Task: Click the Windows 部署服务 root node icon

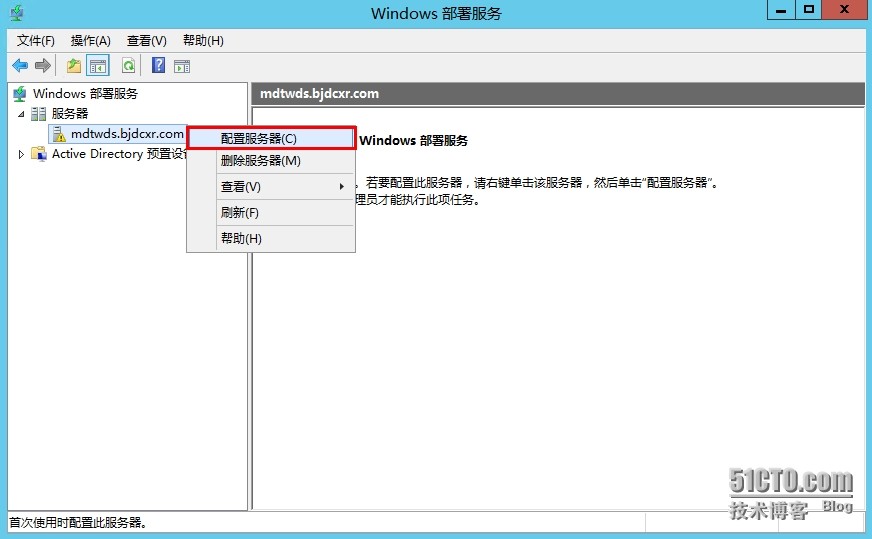Action: click(19, 93)
